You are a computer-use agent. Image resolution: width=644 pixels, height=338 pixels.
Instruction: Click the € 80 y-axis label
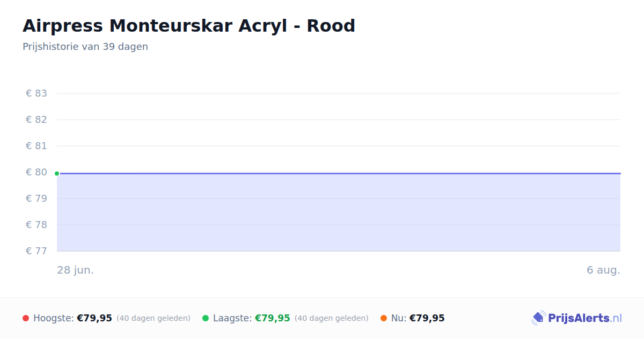[36, 172]
